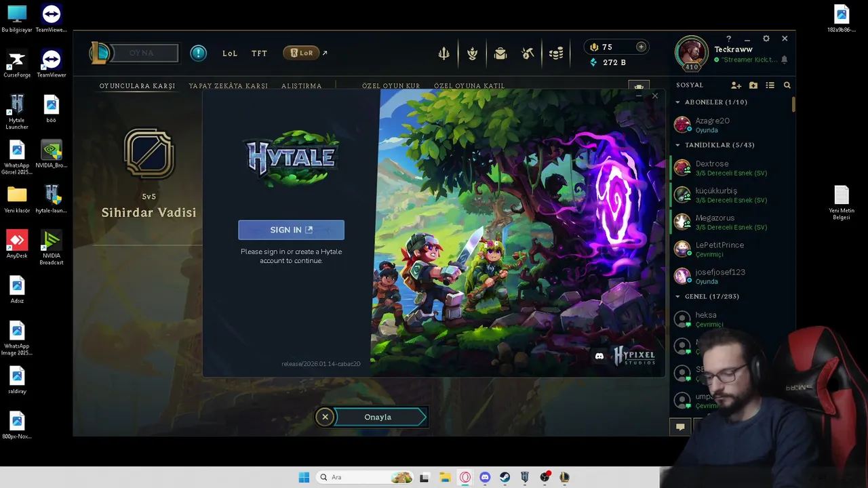
Task: Click the SIGN IN button in Hytale launcher
Action: 291,230
